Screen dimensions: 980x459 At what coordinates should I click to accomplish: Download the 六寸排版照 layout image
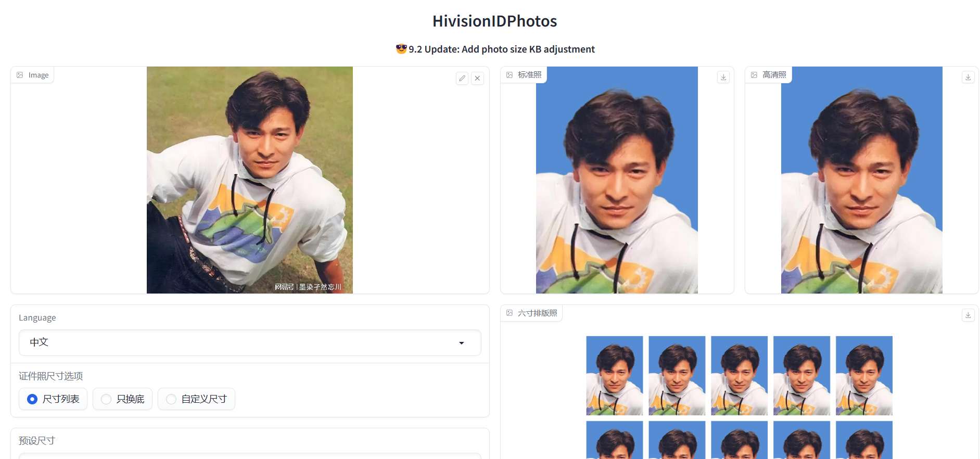(x=968, y=315)
